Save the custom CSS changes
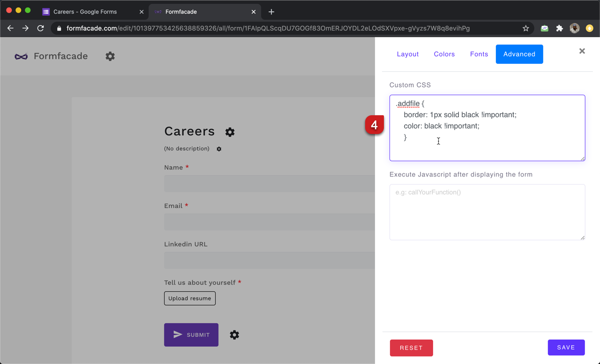The image size is (600, 364). [566, 348]
